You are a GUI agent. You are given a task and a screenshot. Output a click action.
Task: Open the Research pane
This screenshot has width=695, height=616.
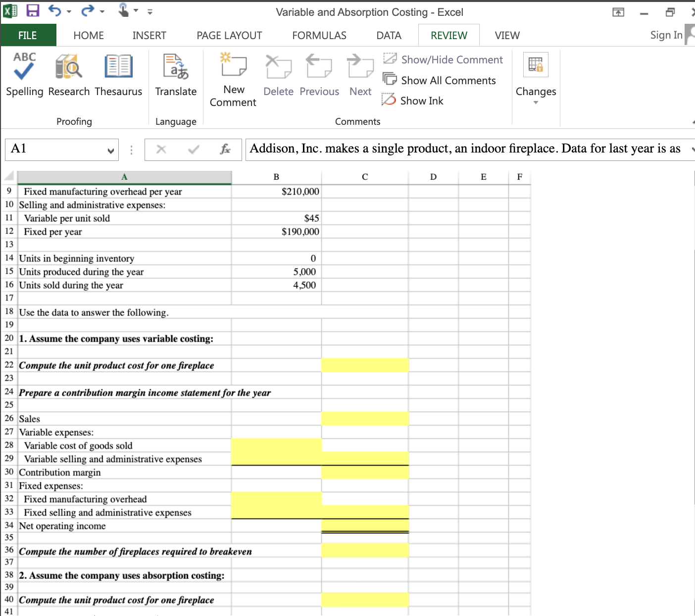pyautogui.click(x=69, y=74)
